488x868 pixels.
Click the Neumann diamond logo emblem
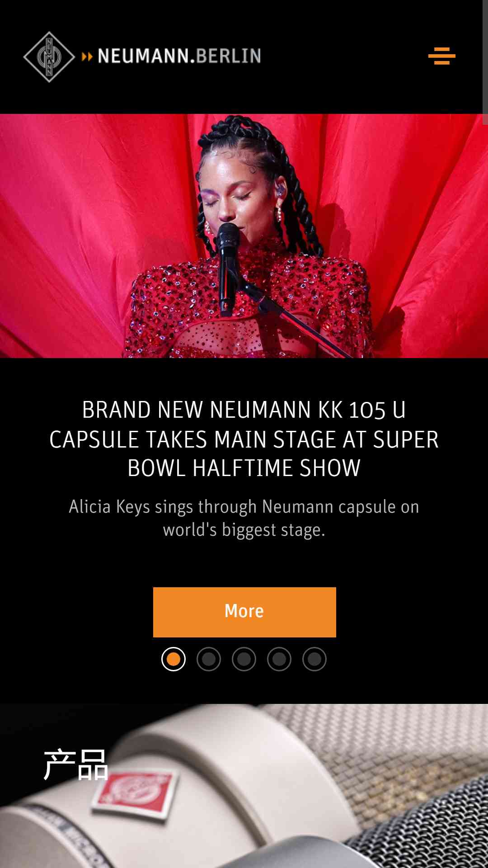(x=49, y=57)
